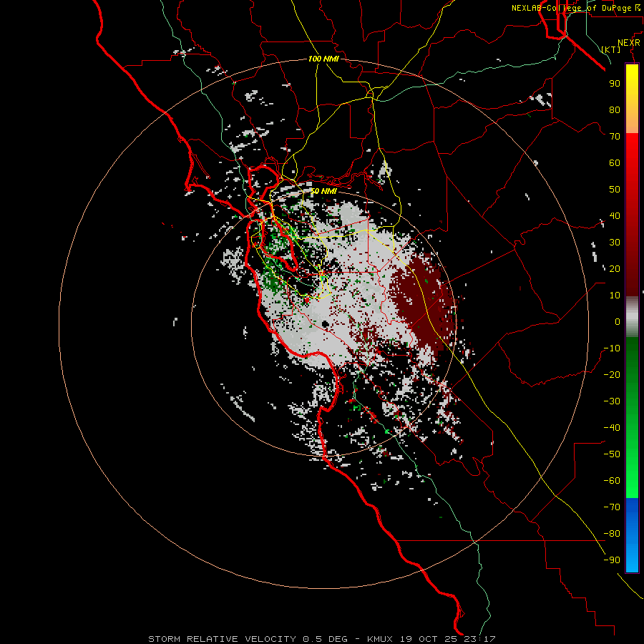Click the 30 value on velocity scale
Viewport: 644px width, 644px height.
615,243
